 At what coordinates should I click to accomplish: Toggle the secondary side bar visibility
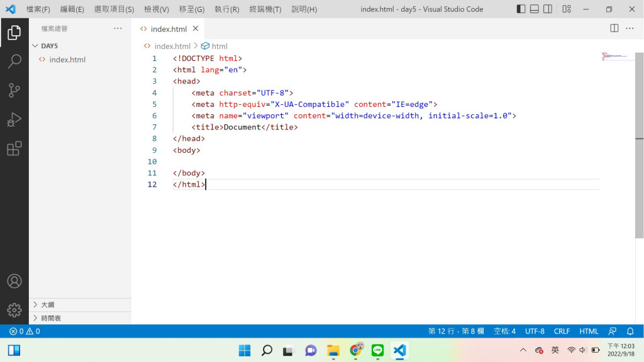pos(548,9)
